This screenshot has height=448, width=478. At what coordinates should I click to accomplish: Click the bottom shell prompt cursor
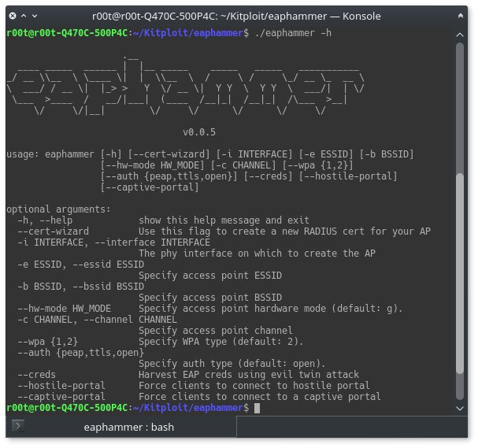pyautogui.click(x=257, y=408)
